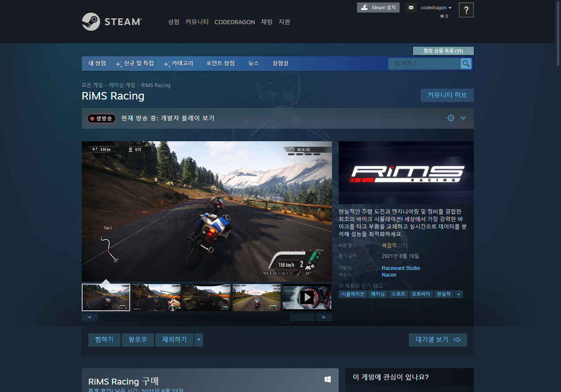Open the 상점 menu
Screen dimensions: 561x392
point(174,22)
